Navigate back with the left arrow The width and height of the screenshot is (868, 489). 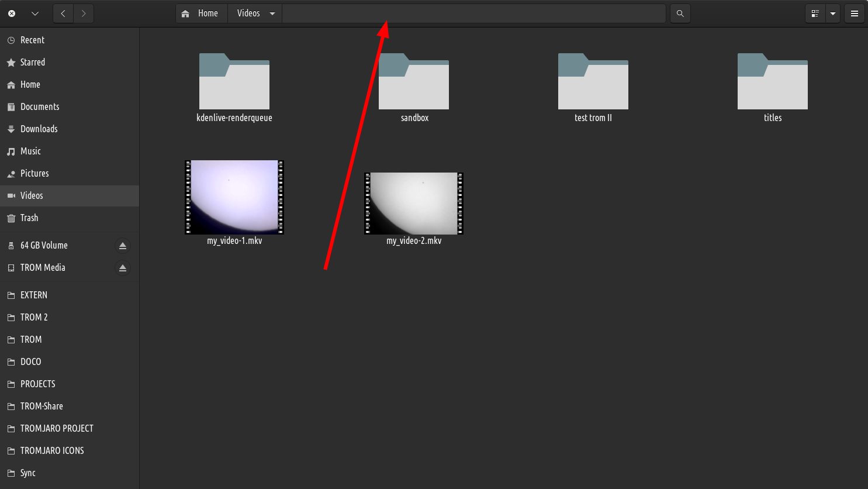pos(63,13)
